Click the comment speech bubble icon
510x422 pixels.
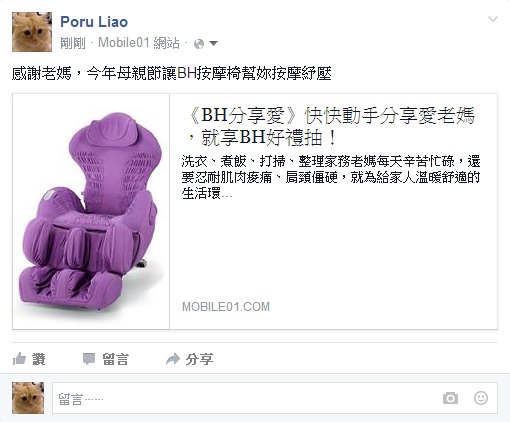[89, 359]
